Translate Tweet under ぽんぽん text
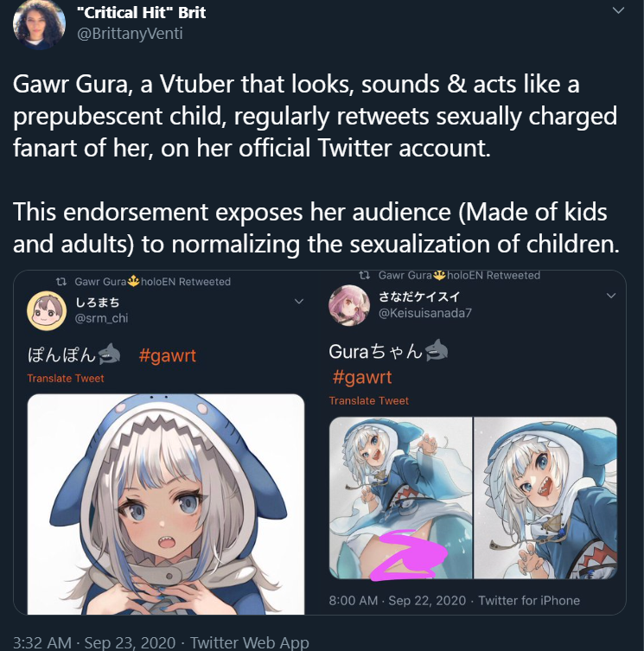 66,378
